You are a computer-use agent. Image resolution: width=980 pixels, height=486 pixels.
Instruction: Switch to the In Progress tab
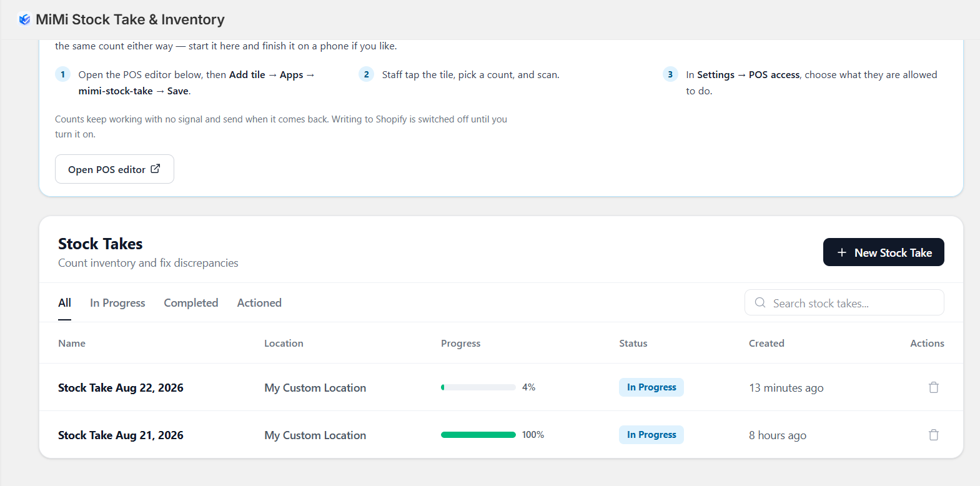pyautogui.click(x=117, y=303)
